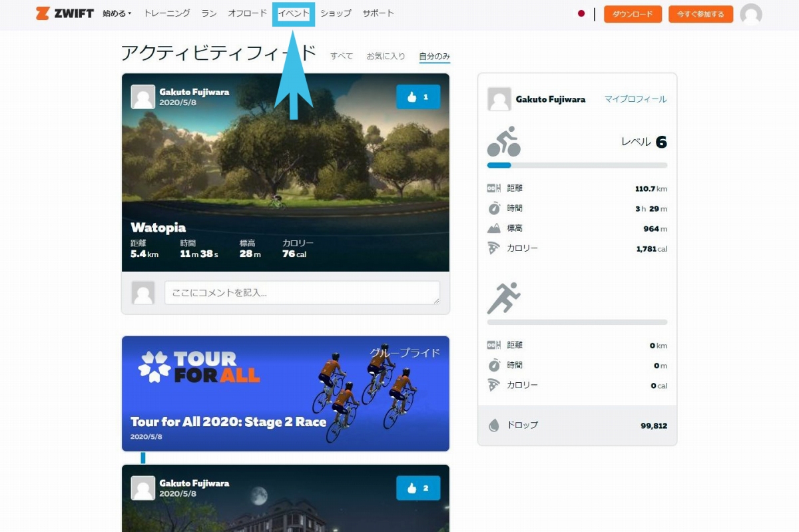Click Gakuto Fujiwara name in profile panel
This screenshot has width=799, height=532.
coord(551,99)
